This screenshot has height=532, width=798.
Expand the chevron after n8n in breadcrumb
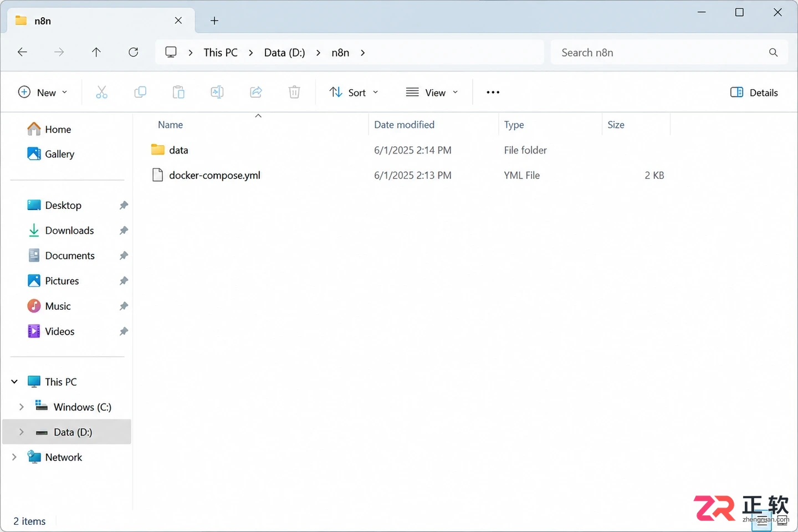pos(363,53)
